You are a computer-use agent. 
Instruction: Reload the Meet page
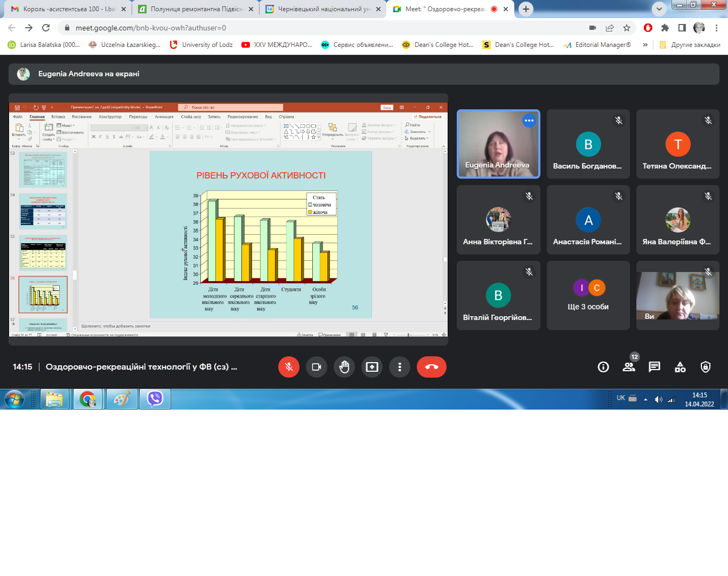tap(46, 28)
